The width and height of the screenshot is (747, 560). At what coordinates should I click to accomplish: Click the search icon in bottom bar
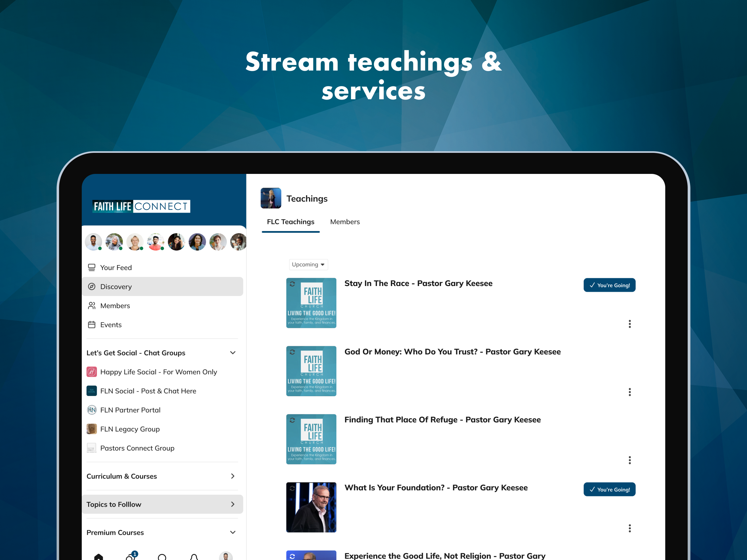click(x=162, y=557)
